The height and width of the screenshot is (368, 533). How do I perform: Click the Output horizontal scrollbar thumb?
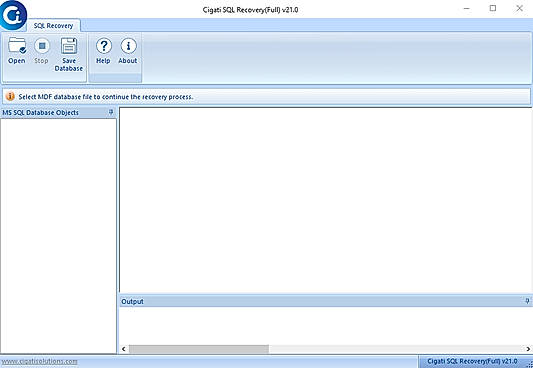[x=199, y=349]
